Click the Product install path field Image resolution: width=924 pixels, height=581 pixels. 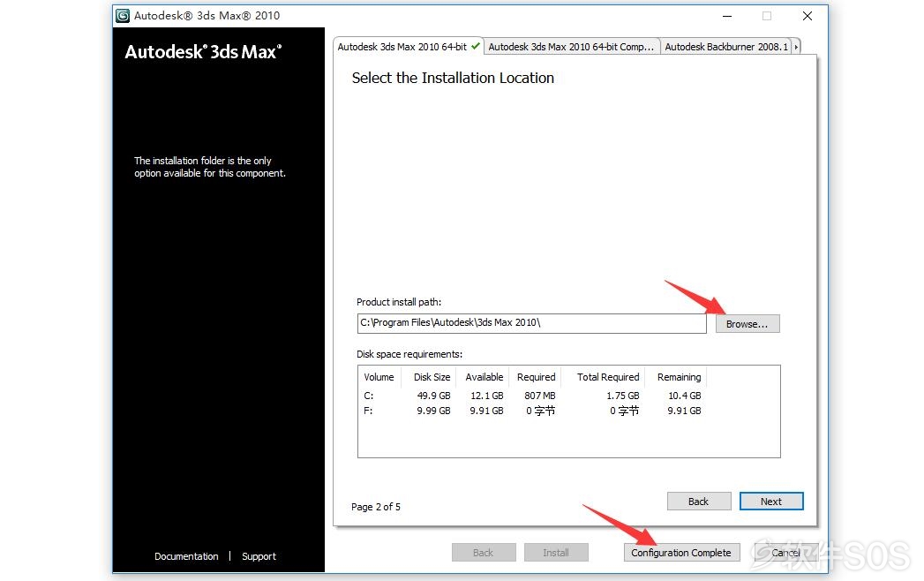[531, 322]
